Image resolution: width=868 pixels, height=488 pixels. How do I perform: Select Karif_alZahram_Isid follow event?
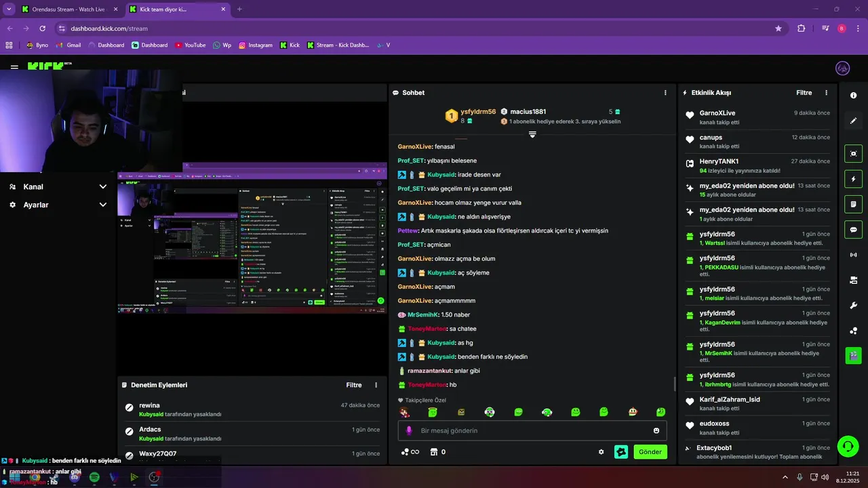(x=757, y=403)
